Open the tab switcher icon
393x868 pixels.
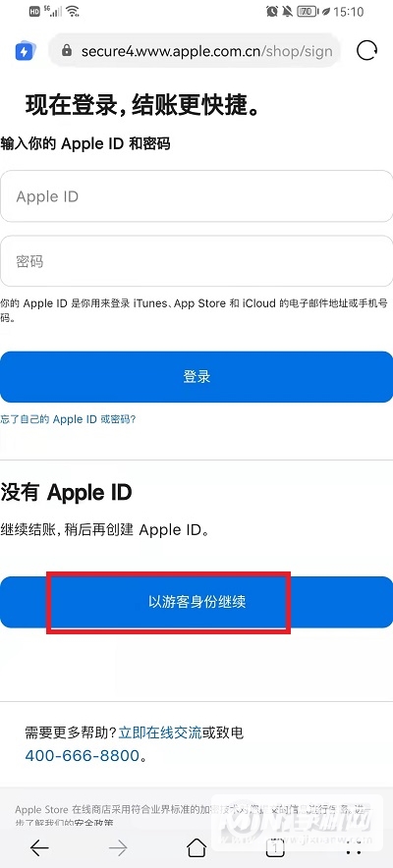point(275,847)
